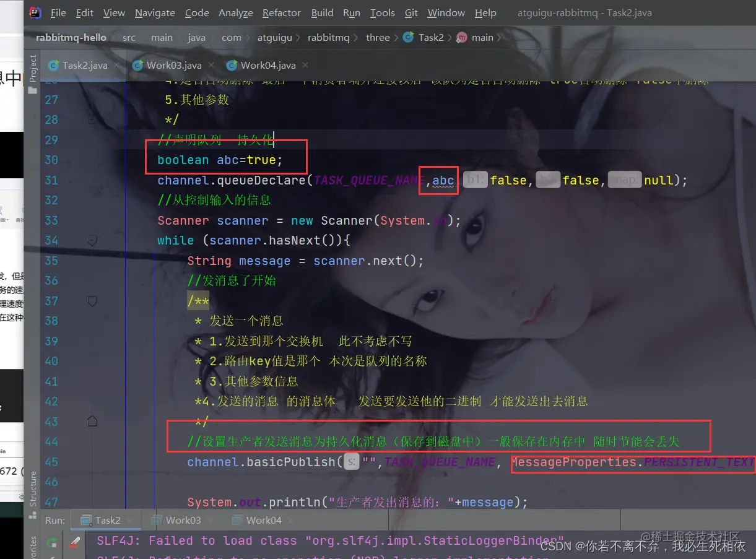The width and height of the screenshot is (756, 559).
Task: Open the Refactor menu
Action: tap(281, 12)
